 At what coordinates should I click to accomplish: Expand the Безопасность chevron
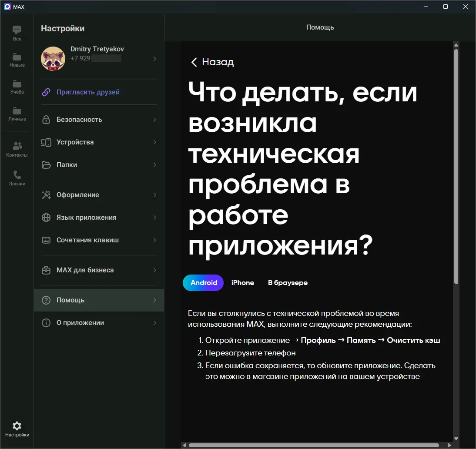coord(155,120)
